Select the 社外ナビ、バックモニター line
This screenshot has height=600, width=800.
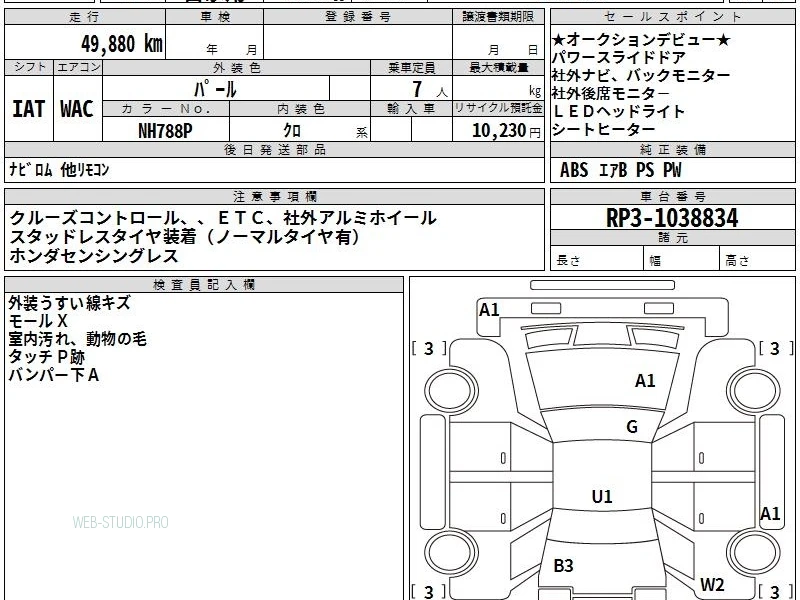641,76
